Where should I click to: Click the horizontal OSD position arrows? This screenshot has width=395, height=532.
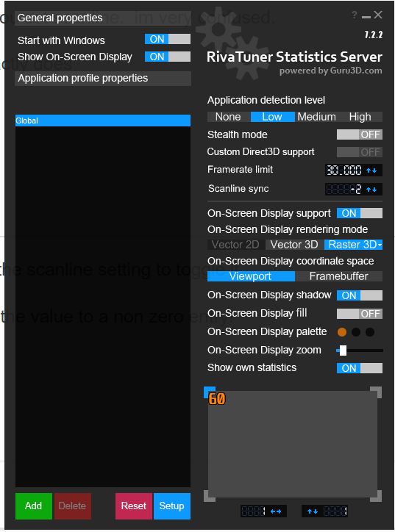pyautogui.click(x=275, y=511)
